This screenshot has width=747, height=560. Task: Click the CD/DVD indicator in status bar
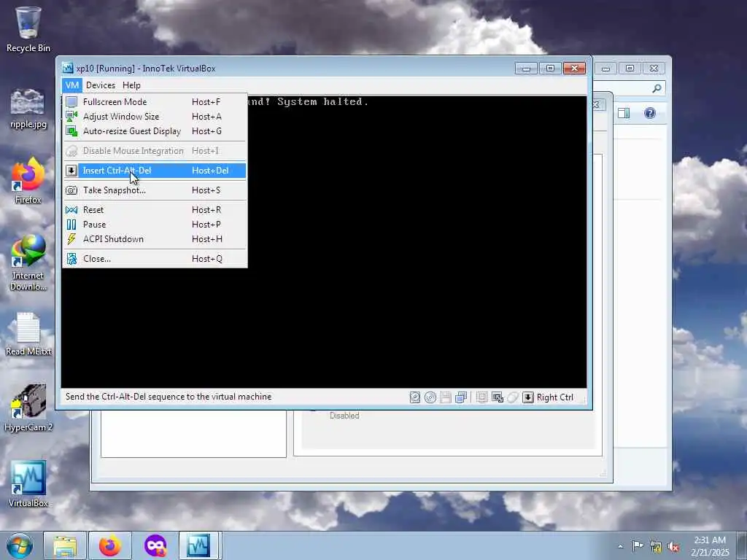[x=430, y=397]
